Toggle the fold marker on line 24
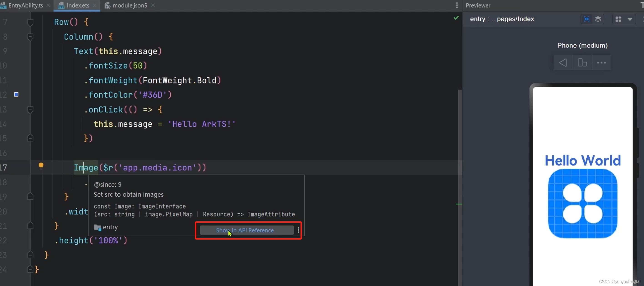Viewport: 644px width, 286px height. [30, 269]
